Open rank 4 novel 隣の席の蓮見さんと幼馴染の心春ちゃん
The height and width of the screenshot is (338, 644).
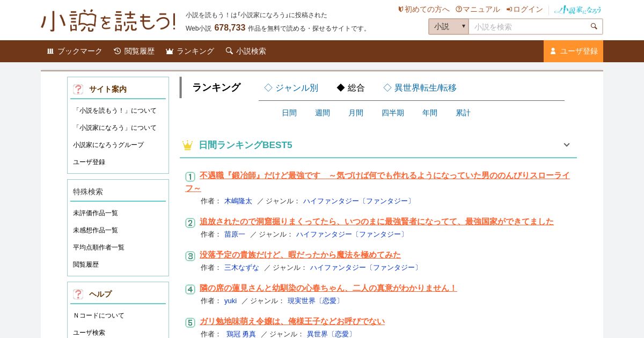(x=328, y=288)
